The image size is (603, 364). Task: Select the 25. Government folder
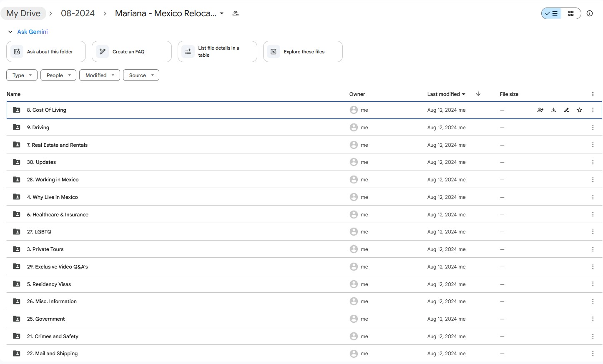click(x=304, y=319)
